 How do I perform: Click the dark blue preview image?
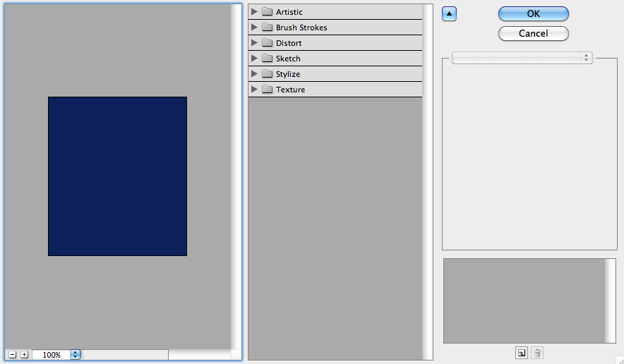coord(117,176)
